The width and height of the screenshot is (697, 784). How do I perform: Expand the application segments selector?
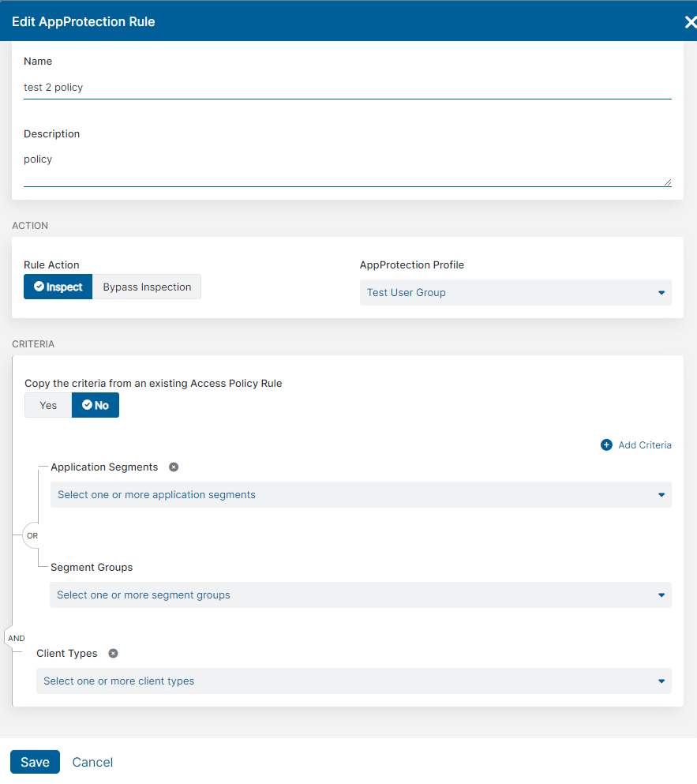coord(361,495)
